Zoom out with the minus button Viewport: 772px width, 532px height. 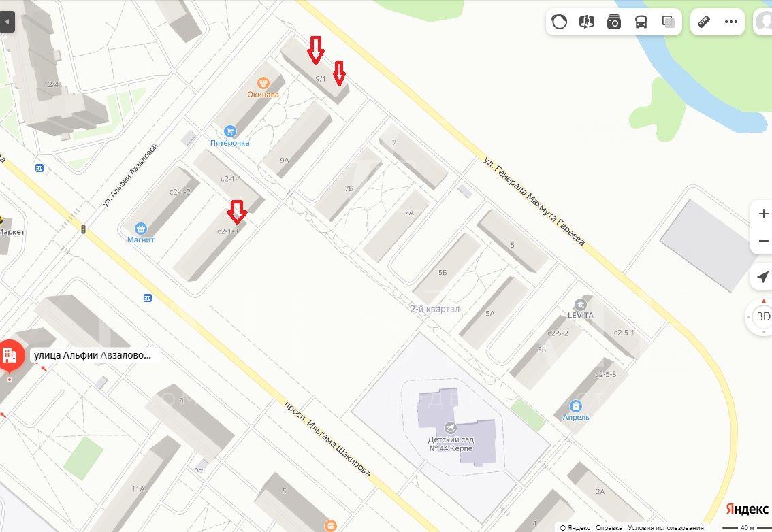pos(762,241)
